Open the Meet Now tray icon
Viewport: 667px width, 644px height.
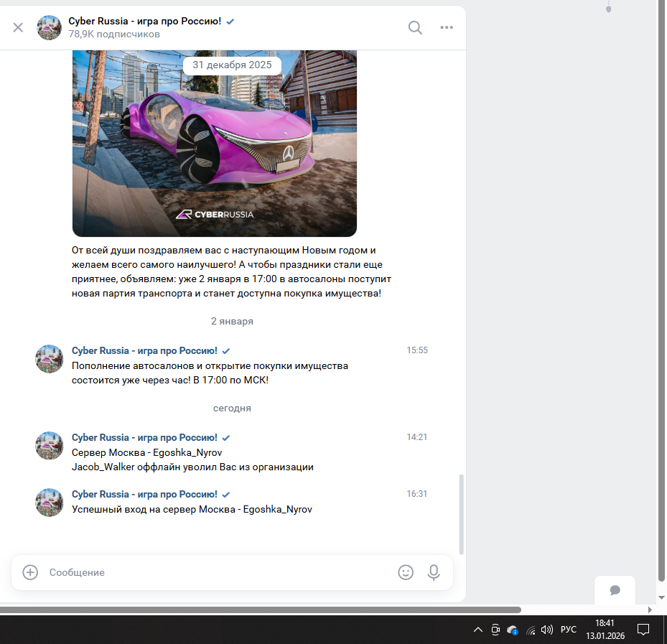pos(495,630)
